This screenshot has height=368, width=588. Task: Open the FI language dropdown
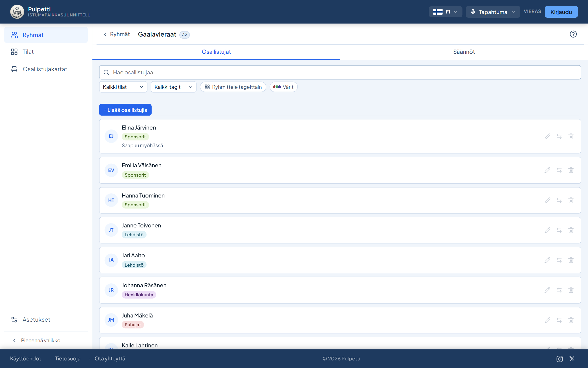click(445, 12)
